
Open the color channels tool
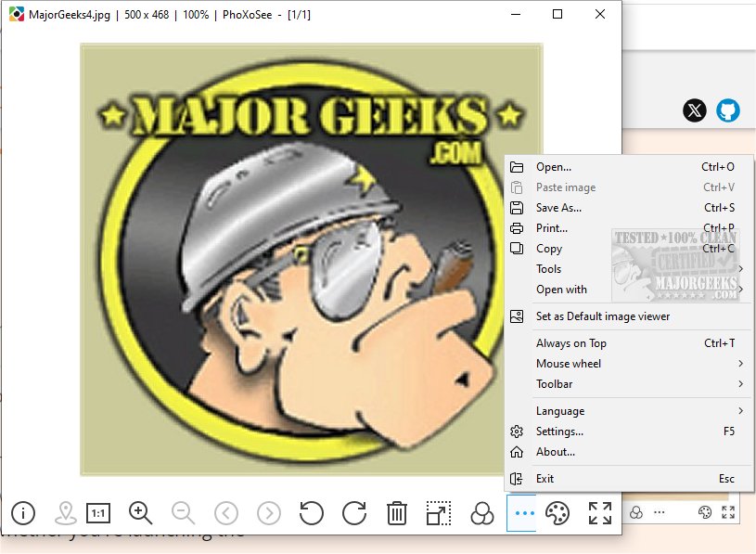482,511
